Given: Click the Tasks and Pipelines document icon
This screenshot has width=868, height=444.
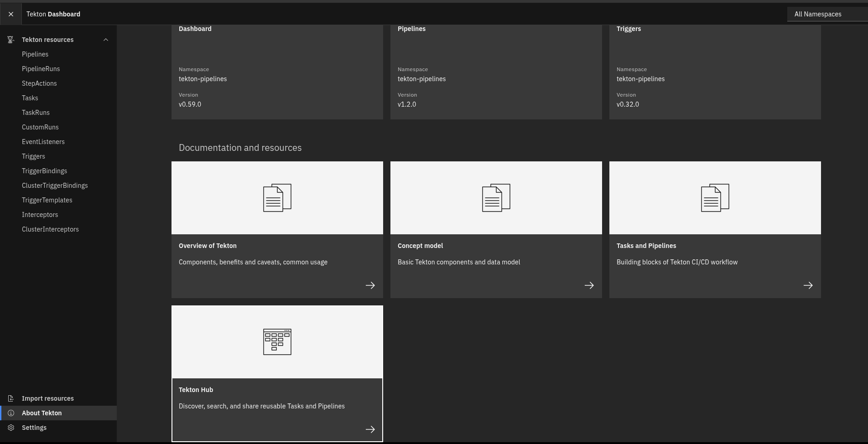Looking at the screenshot, I should pos(715,198).
